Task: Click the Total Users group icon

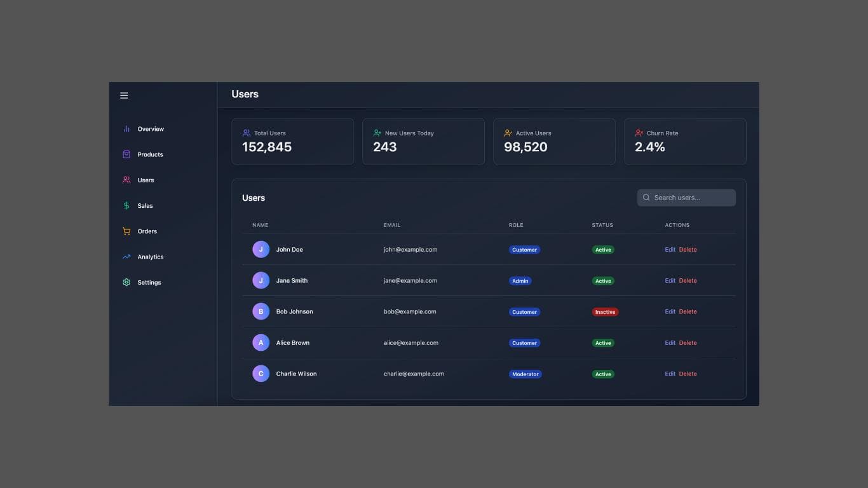Action: point(246,133)
